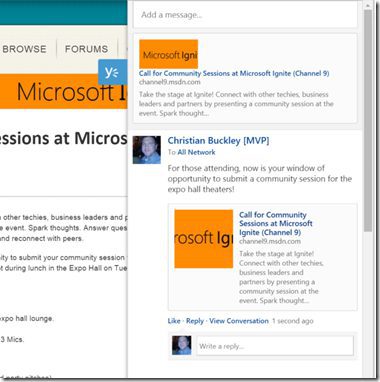
Task: Click the Add a message field
Action: pyautogui.click(x=245, y=15)
